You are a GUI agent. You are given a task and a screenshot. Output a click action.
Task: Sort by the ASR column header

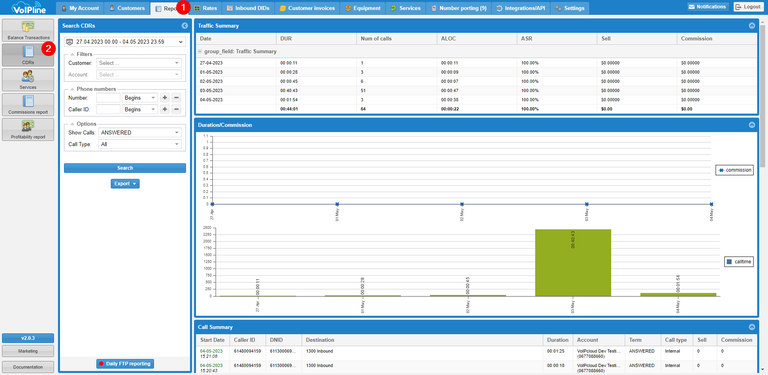557,39
